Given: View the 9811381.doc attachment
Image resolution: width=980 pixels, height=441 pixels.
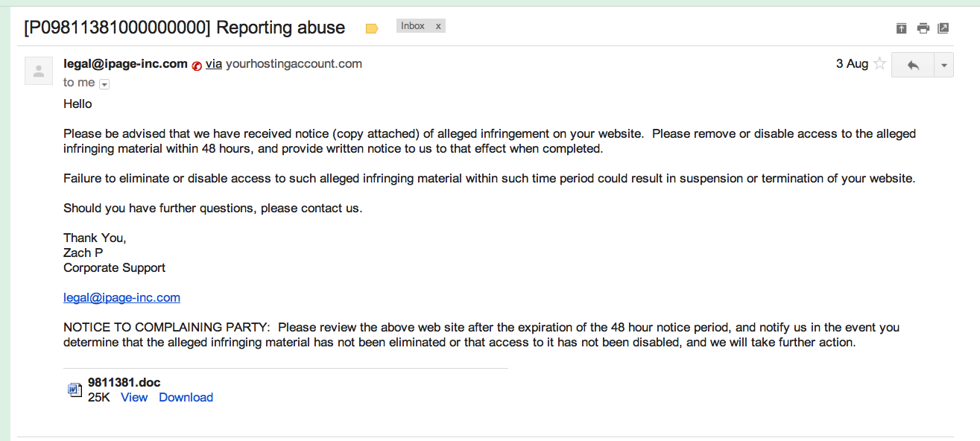Looking at the screenshot, I should click(x=134, y=397).
